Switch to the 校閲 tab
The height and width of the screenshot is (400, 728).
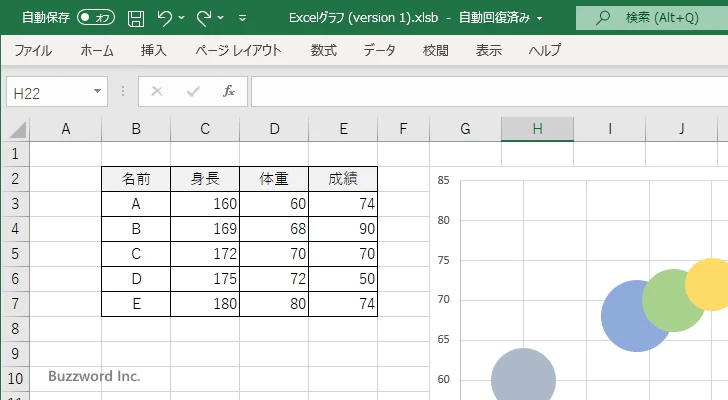click(436, 50)
